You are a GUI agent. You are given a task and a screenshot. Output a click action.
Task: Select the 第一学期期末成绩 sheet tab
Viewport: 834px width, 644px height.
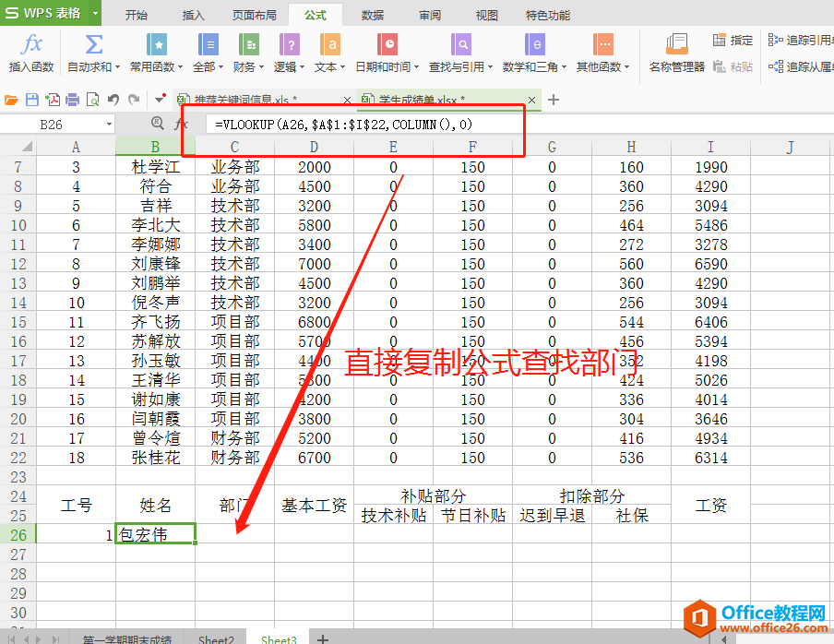[126, 638]
